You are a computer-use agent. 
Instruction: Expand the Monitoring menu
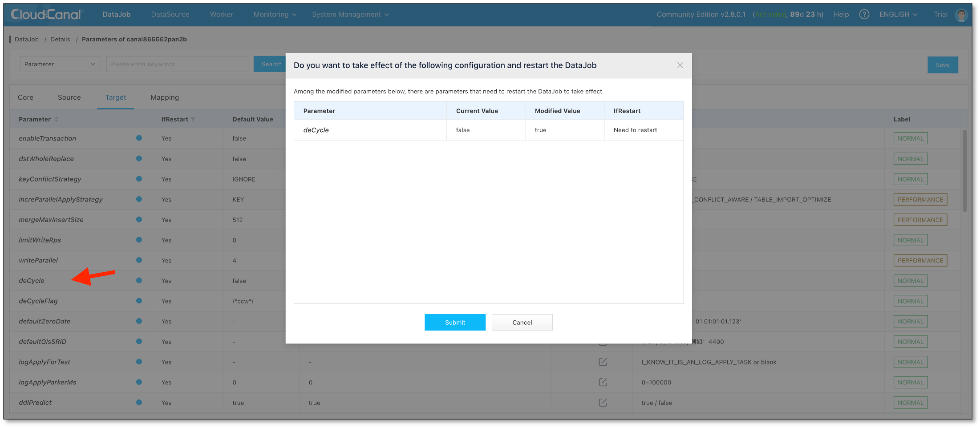275,15
